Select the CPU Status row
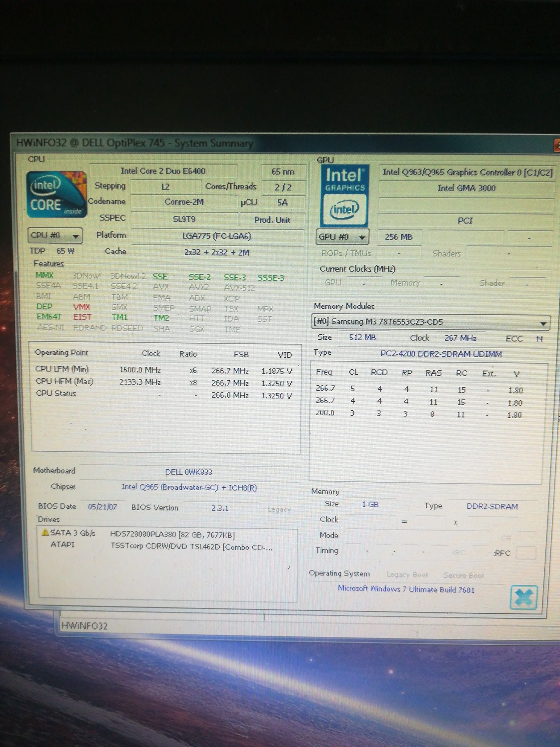 164,394
